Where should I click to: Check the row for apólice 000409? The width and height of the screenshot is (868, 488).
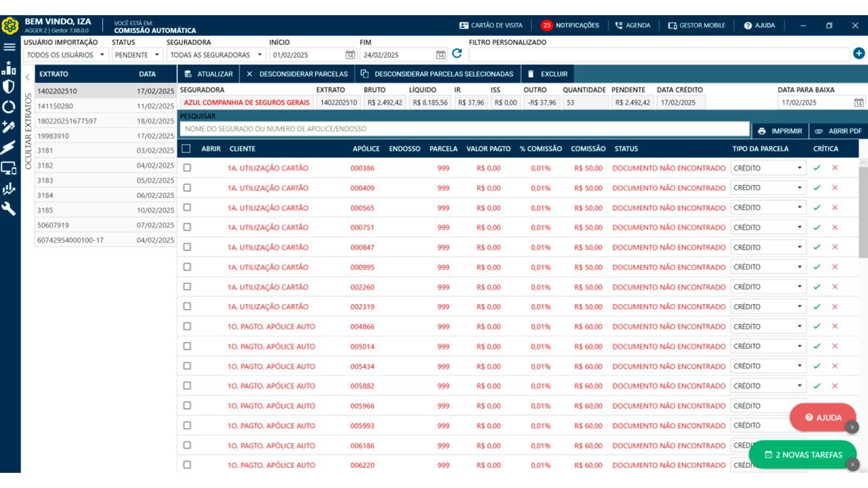tap(187, 188)
